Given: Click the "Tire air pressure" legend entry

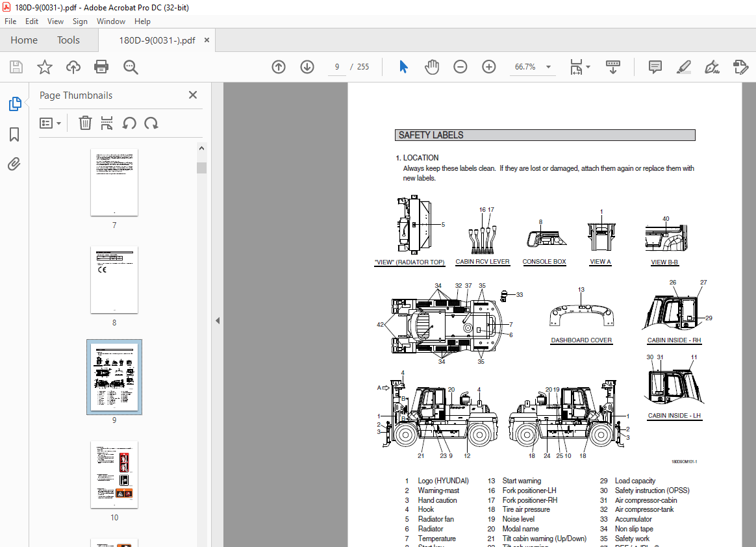Looking at the screenshot, I should pos(526,509).
